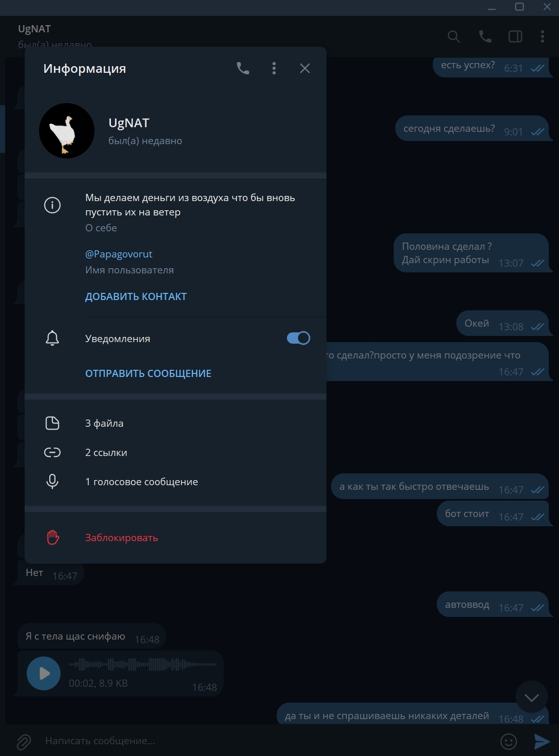Search in chat with magnifier icon

pyautogui.click(x=454, y=36)
